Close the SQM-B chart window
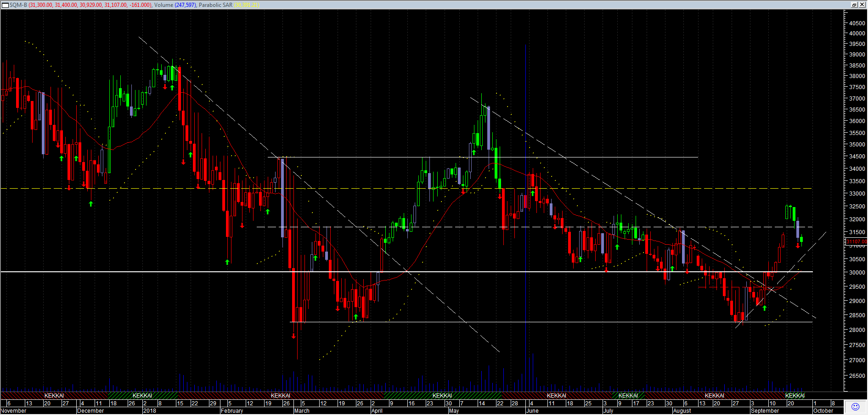 click(862, 5)
